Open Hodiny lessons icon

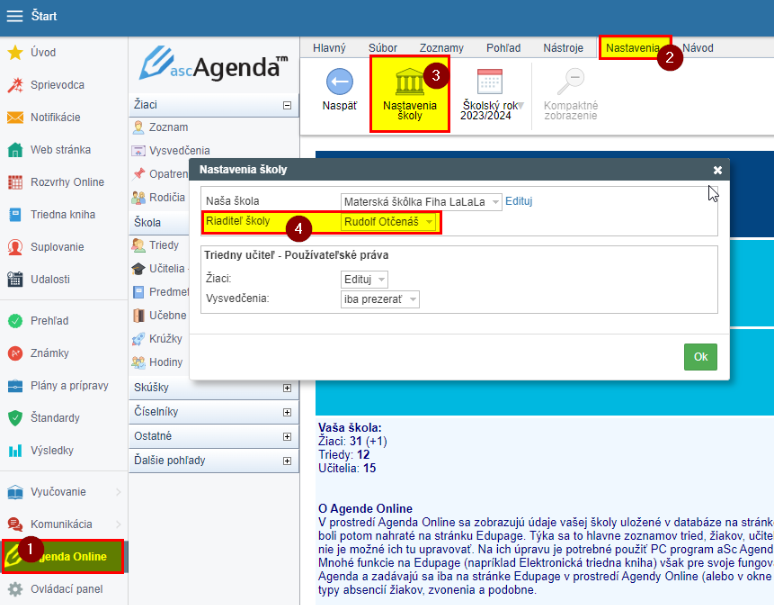point(138,363)
